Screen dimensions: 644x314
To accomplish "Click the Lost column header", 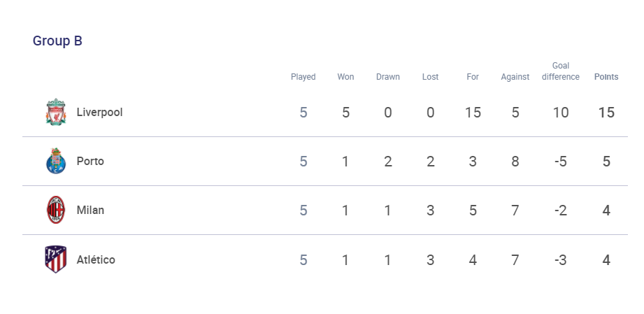I will pyautogui.click(x=430, y=77).
